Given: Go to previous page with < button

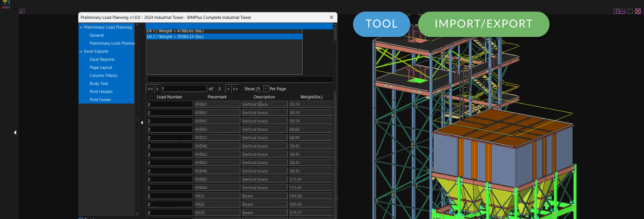Looking at the screenshot, I should pyautogui.click(x=157, y=89).
